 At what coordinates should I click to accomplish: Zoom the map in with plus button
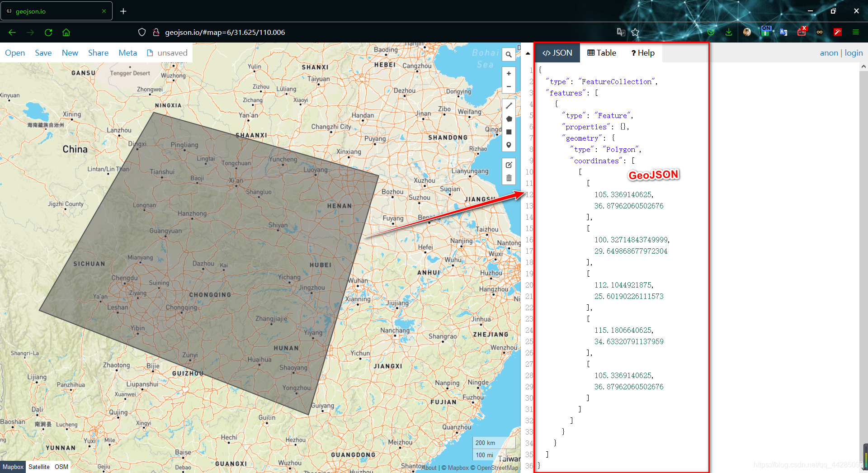(x=509, y=73)
